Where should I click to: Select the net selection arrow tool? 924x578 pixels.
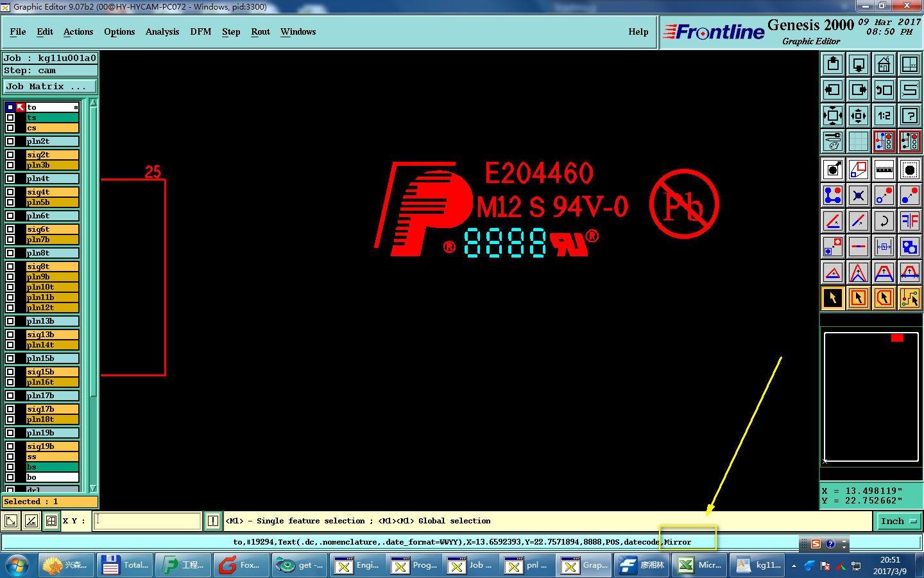coord(910,298)
